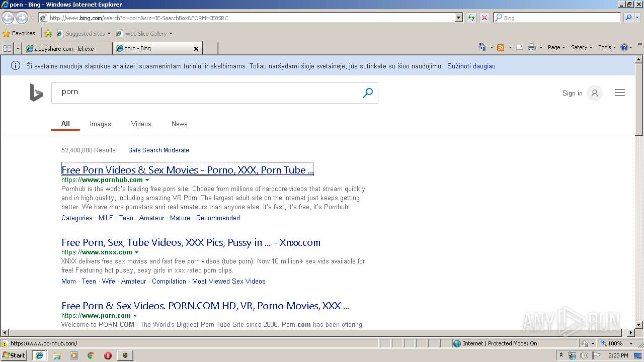Screen dimensions: 644x362
Task: Expand the address bar autocomplete dropdown
Action: click(458, 18)
